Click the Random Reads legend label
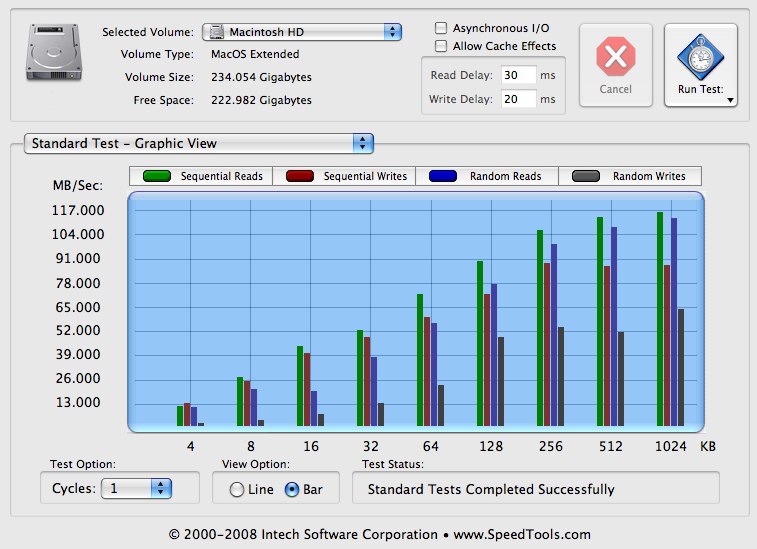 505,176
